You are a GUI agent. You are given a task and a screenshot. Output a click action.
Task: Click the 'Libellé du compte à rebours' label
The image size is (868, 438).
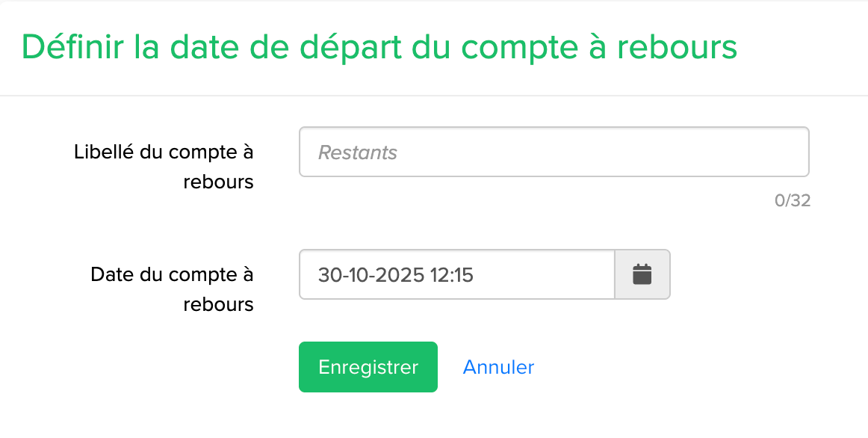pyautogui.click(x=164, y=167)
